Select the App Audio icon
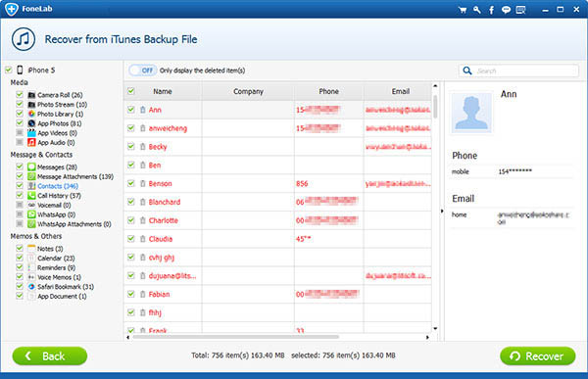588x379 pixels. coord(31,142)
